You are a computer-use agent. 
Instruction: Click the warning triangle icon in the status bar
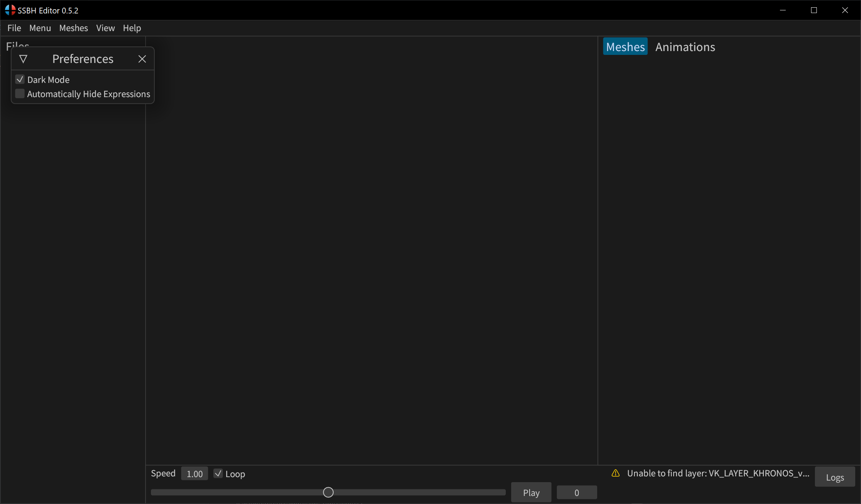(x=615, y=473)
